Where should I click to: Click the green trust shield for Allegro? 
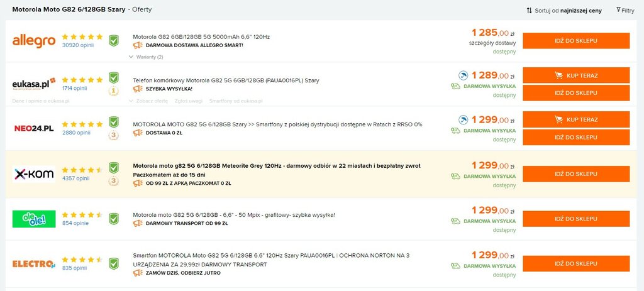click(114, 41)
